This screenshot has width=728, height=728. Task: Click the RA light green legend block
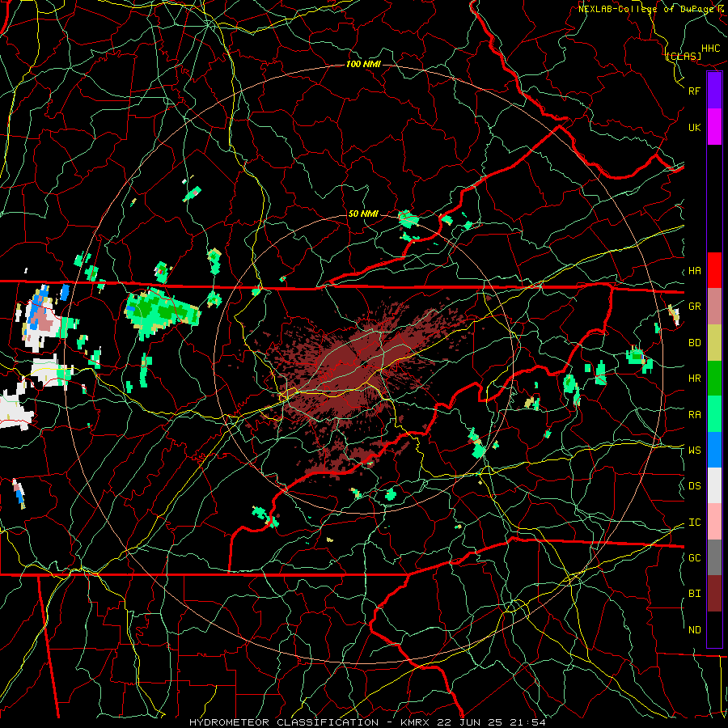click(x=714, y=414)
